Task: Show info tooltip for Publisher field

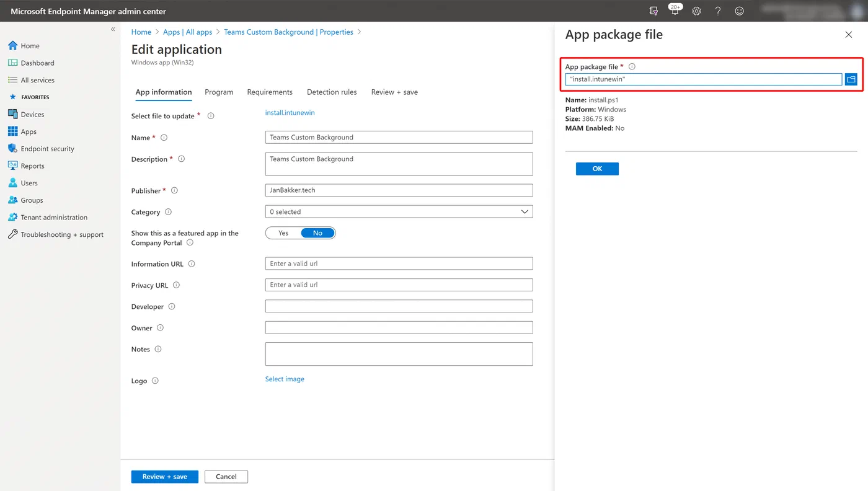Action: point(174,190)
